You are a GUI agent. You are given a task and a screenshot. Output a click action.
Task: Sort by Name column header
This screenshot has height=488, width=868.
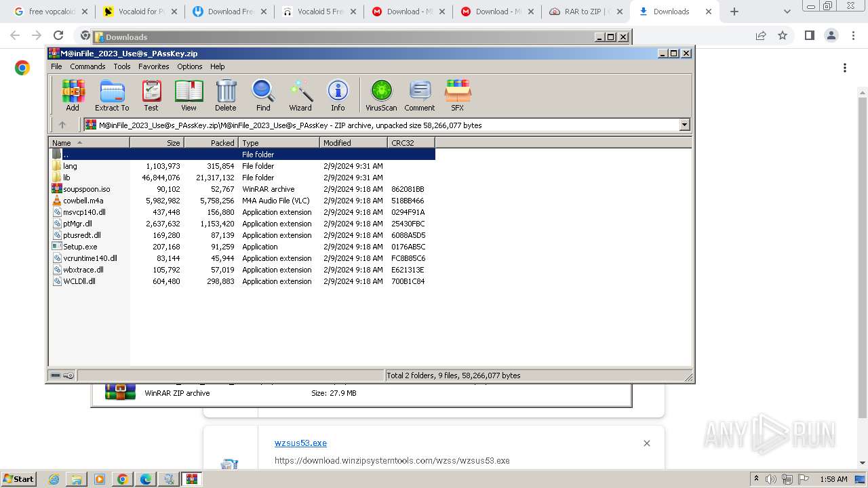tap(89, 143)
